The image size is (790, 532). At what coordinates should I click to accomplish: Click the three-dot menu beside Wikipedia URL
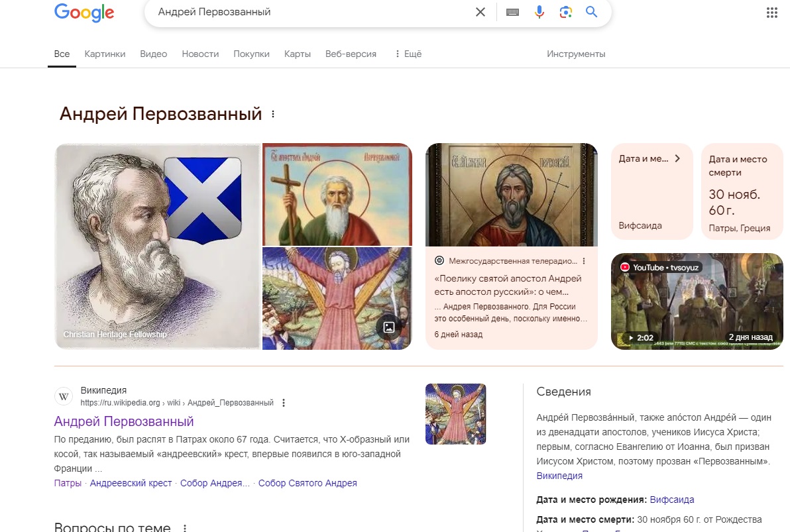click(x=284, y=403)
